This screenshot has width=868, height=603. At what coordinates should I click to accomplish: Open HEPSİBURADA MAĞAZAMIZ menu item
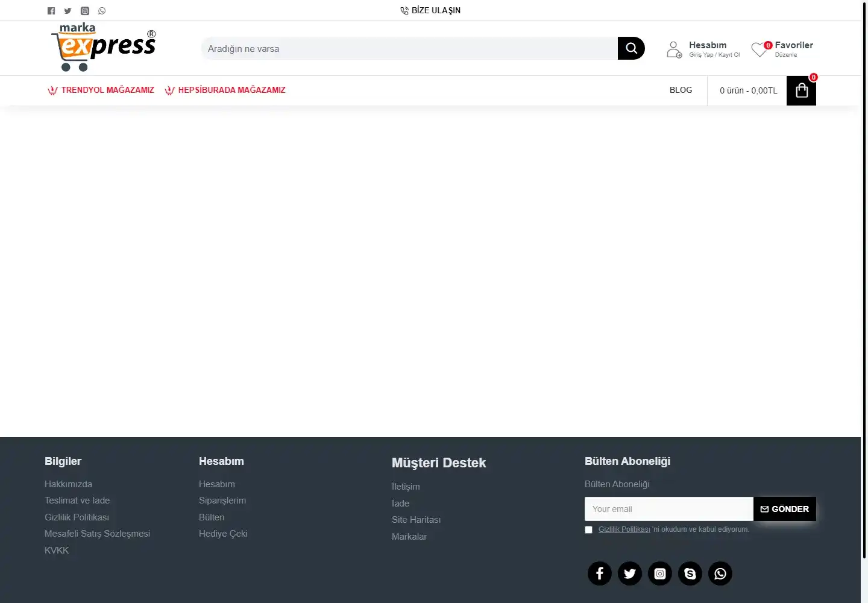click(x=225, y=90)
